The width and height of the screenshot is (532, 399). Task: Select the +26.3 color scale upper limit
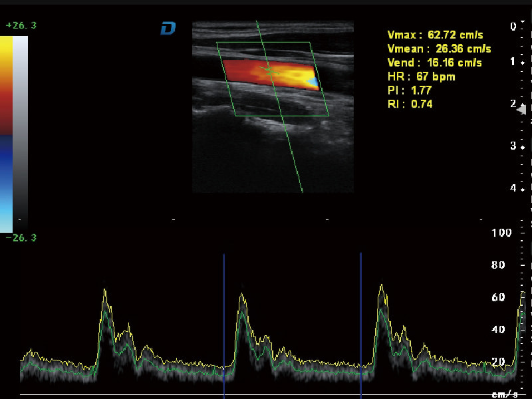(x=20, y=26)
